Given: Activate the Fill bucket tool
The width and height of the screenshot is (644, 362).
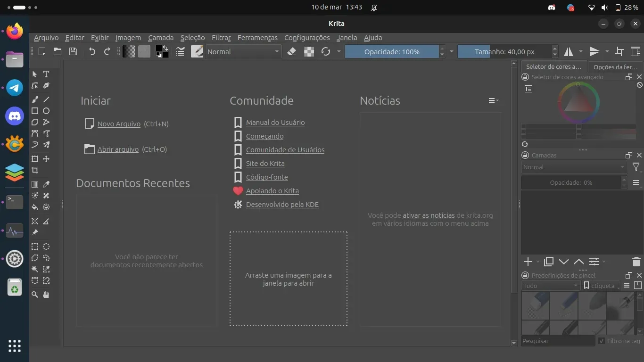Looking at the screenshot, I should coord(35,207).
